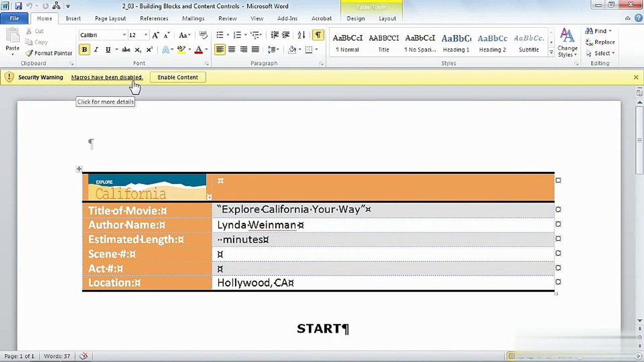The image size is (644, 362).
Task: Click the vertical scrollbar down arrow
Action: point(639,321)
